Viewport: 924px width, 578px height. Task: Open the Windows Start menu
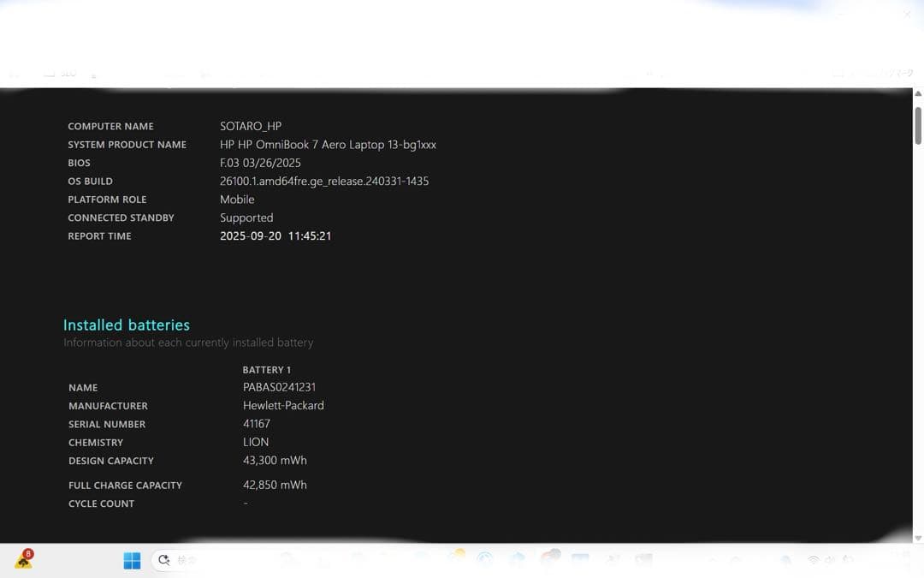tap(132, 561)
